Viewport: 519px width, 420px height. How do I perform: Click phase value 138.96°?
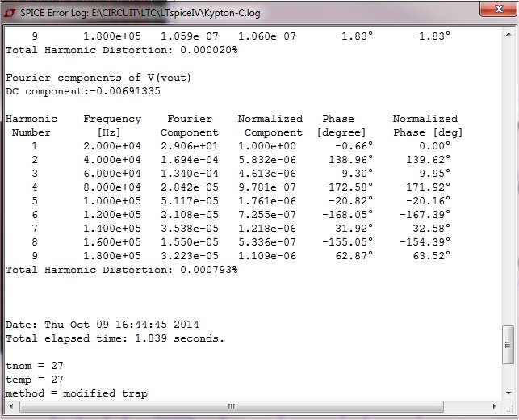(x=350, y=160)
